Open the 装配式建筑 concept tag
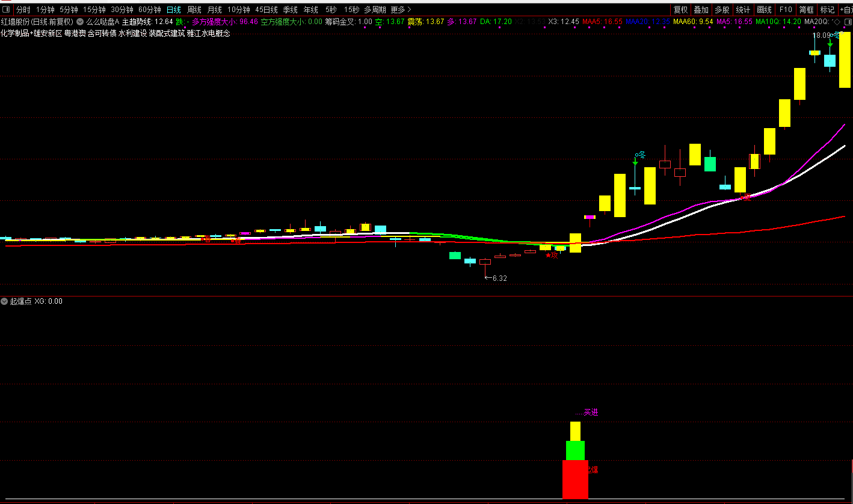The width and height of the screenshot is (853, 504). 167,33
